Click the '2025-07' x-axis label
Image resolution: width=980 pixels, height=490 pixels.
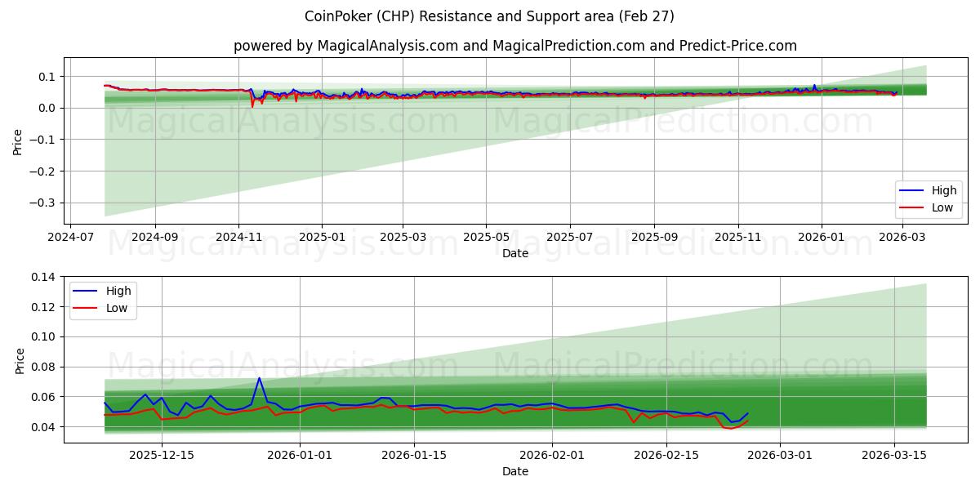569,236
